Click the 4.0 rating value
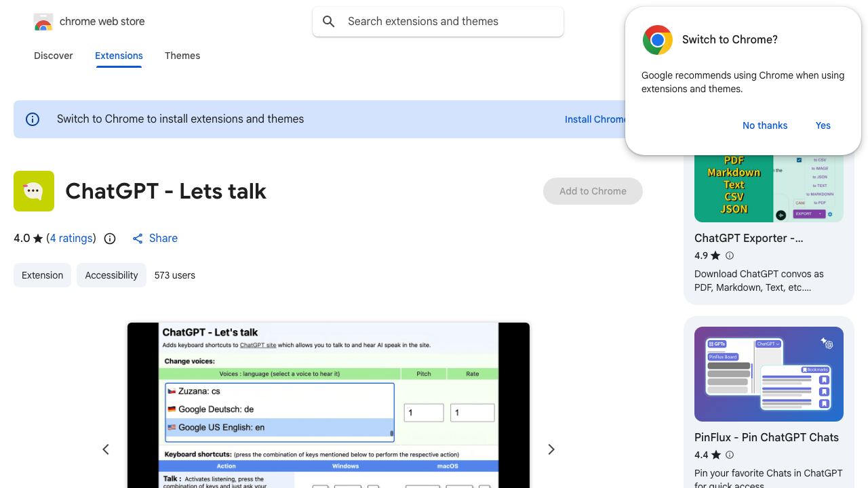The height and width of the screenshot is (488, 868). coord(22,239)
